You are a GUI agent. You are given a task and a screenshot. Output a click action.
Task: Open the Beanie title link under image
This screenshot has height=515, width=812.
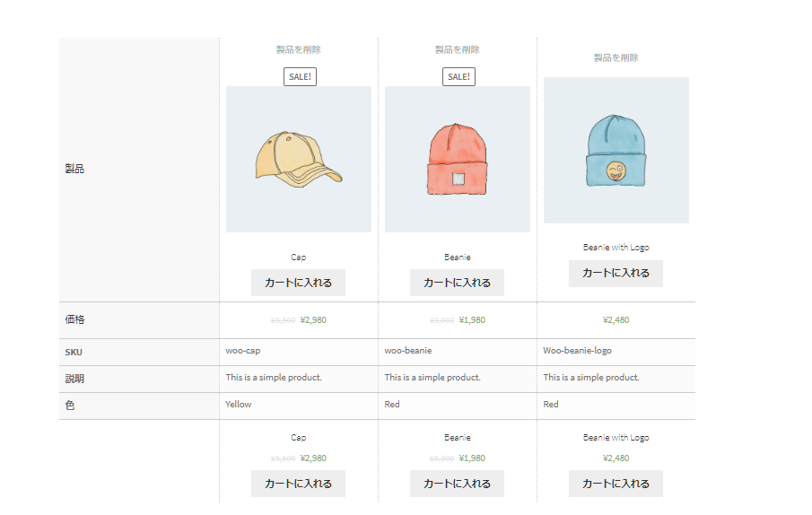click(x=458, y=257)
